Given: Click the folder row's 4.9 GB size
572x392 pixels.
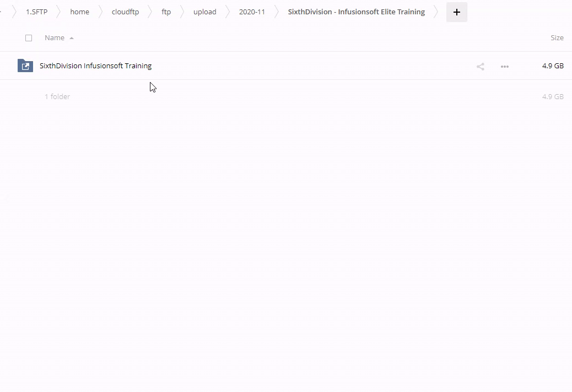Looking at the screenshot, I should (552, 66).
